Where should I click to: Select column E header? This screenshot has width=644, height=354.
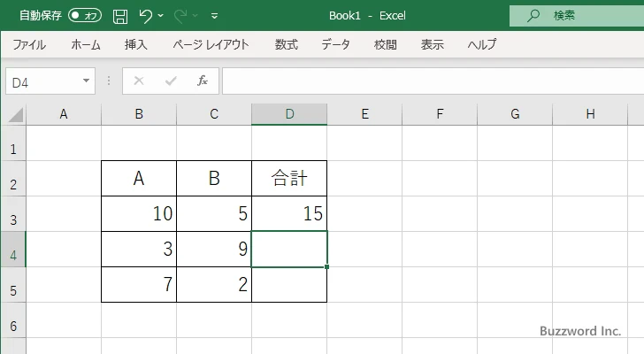coord(364,114)
